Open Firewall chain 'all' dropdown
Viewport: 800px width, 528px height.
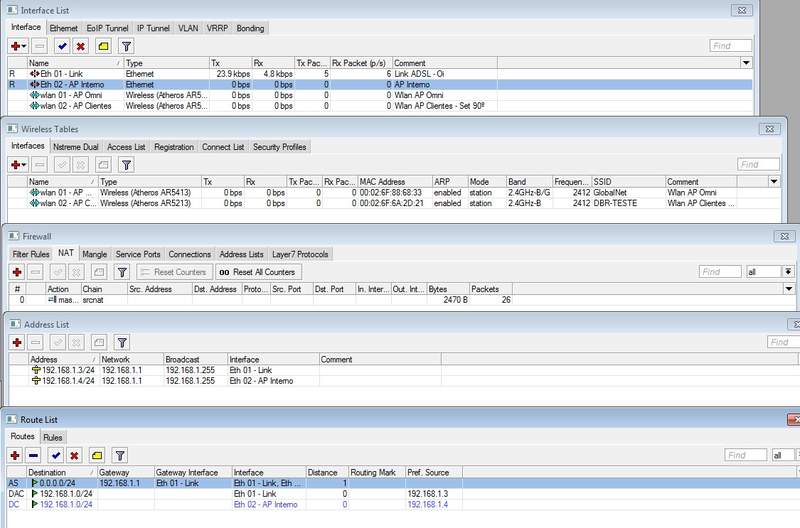click(x=788, y=271)
